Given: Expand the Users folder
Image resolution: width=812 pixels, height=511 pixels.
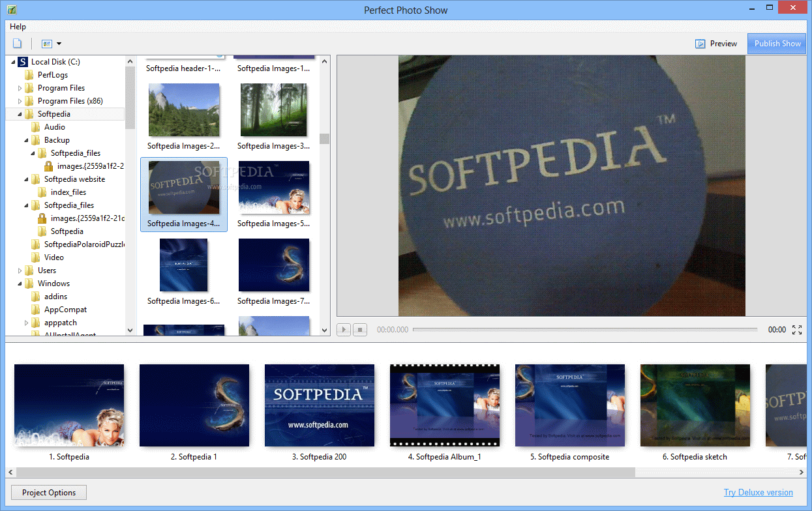Looking at the screenshot, I should pos(20,270).
